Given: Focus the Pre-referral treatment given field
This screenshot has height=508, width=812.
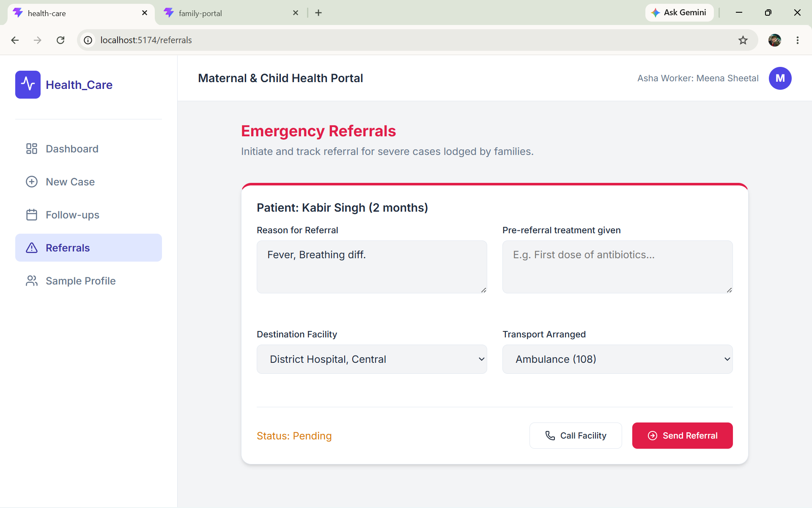Looking at the screenshot, I should click(617, 267).
